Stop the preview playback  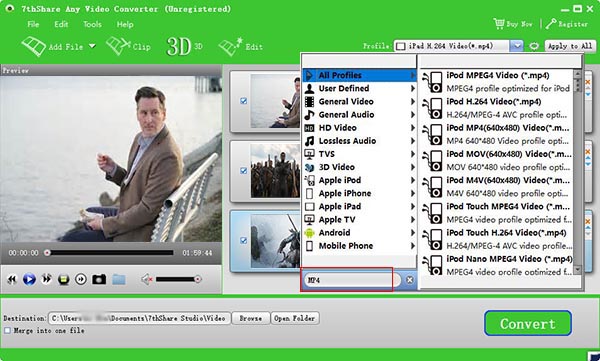point(64,279)
